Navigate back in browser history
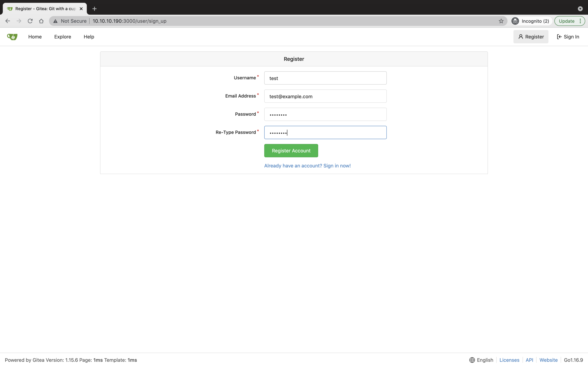 (x=8, y=21)
